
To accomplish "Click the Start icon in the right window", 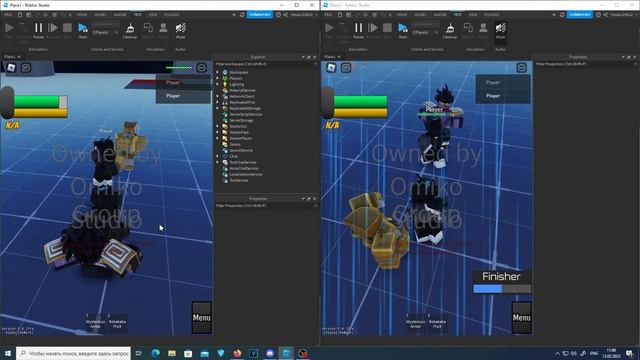I will (402, 30).
